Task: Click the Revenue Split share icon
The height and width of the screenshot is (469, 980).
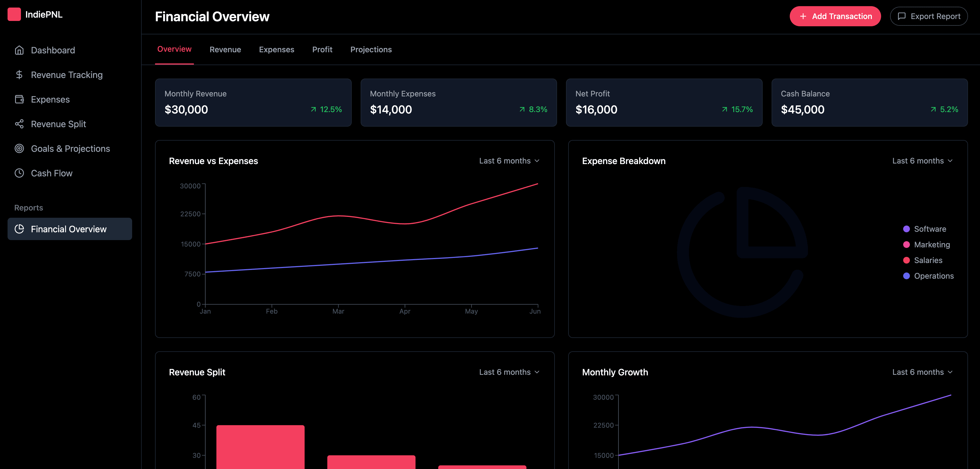Action: (x=19, y=124)
